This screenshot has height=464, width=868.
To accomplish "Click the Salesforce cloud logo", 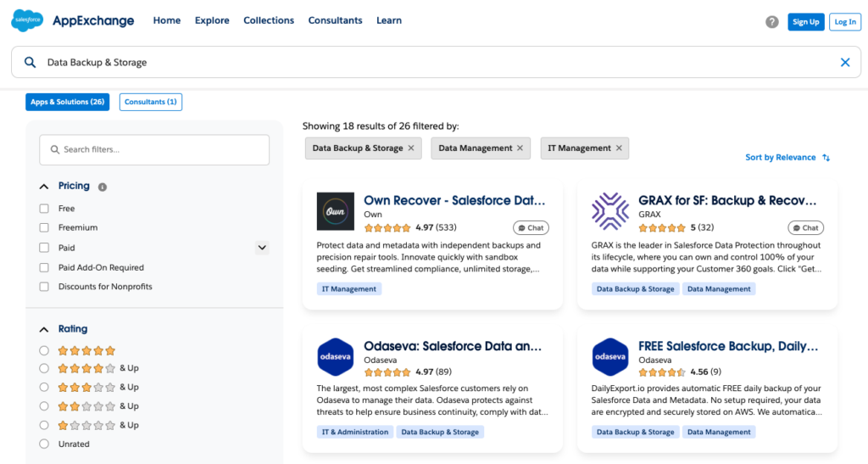I will (x=27, y=20).
